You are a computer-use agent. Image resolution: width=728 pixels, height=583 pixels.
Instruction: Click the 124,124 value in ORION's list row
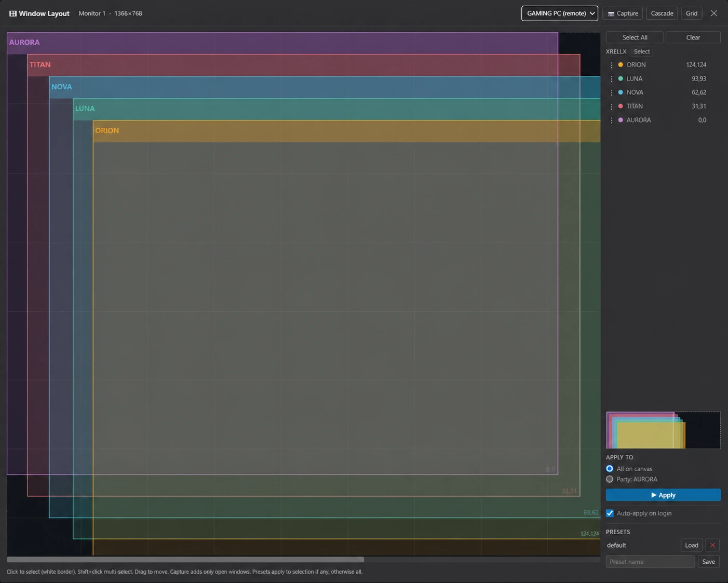(696, 65)
